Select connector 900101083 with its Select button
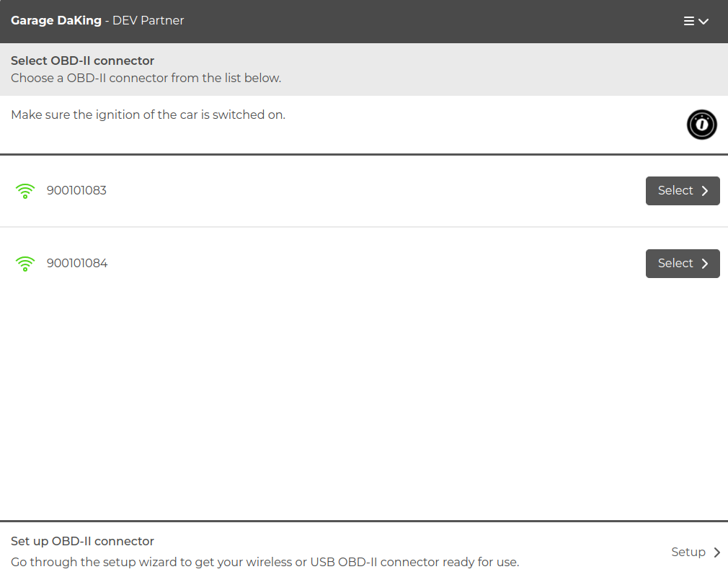 point(682,191)
